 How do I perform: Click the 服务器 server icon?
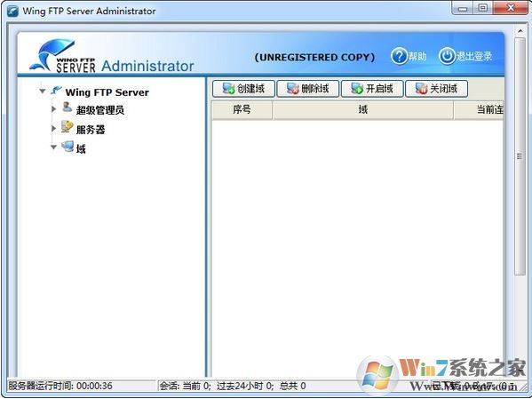[x=67, y=127]
